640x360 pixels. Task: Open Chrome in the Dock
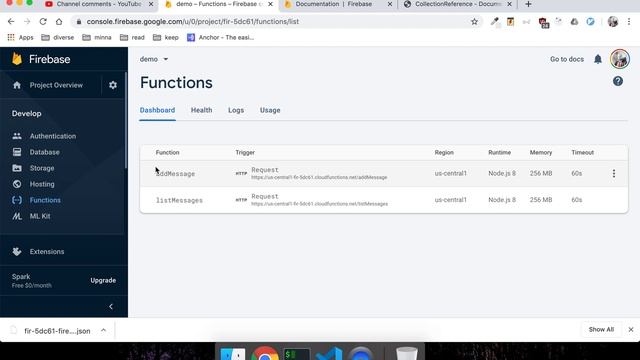click(x=265, y=353)
